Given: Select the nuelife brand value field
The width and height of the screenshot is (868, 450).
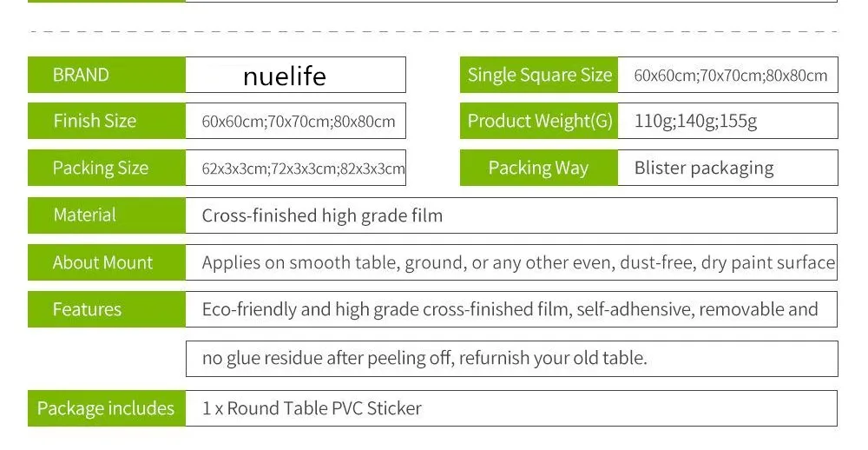Looking at the screenshot, I should click(296, 75).
